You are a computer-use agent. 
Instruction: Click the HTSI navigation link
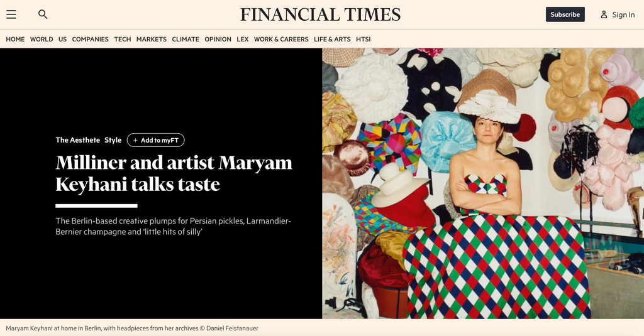point(363,40)
